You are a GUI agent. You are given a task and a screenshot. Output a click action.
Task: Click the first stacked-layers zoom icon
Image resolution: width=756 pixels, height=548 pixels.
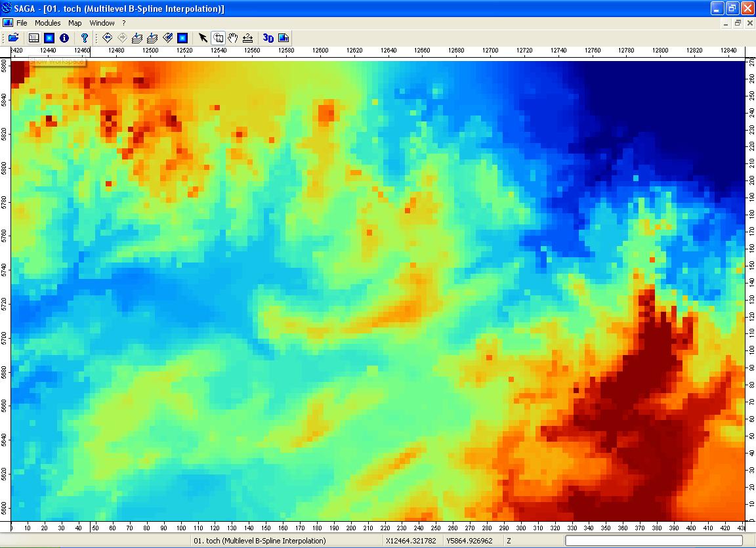137,37
